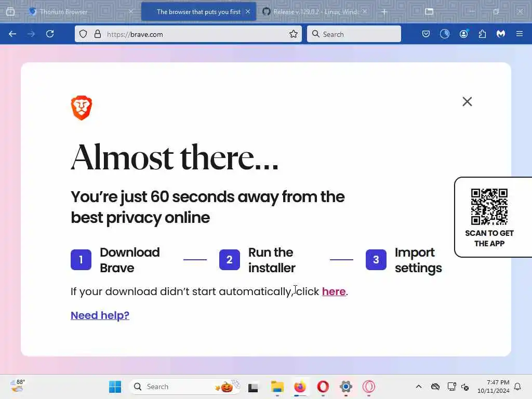Open clock showing 7:47 PM 10/11/2024
Screen dimensions: 532x399
click(494, 387)
